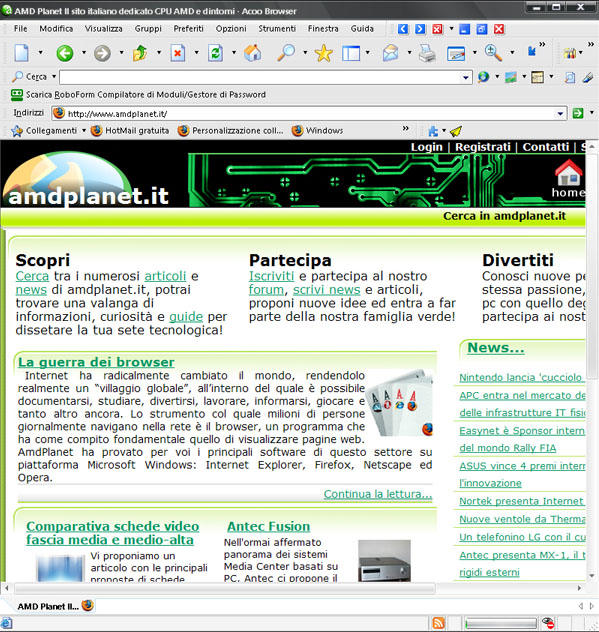Click the Up folder arrow icon

[139, 53]
